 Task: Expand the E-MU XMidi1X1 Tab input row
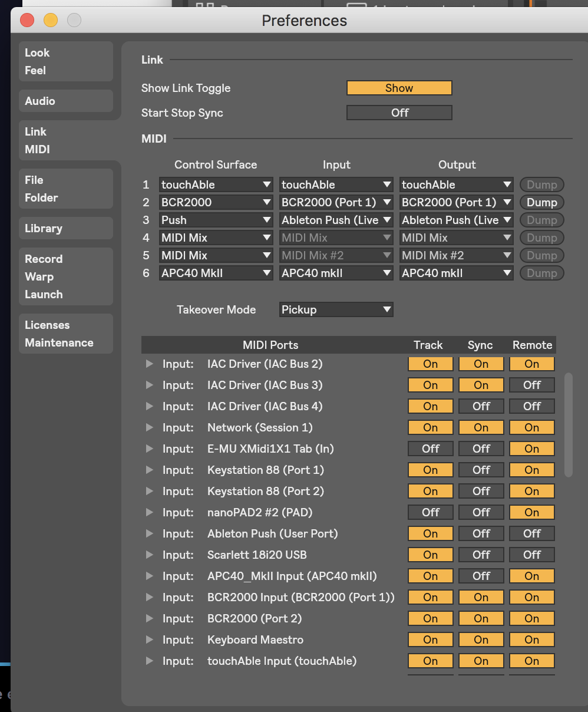(x=150, y=449)
